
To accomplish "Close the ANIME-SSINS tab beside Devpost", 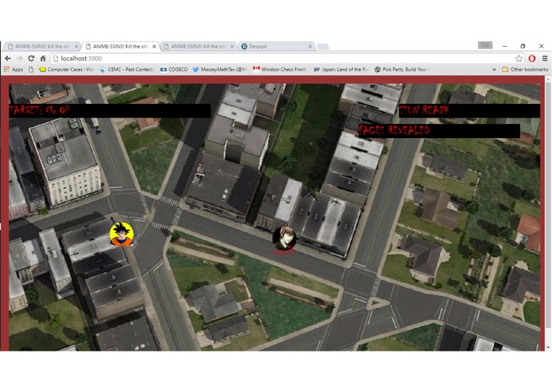I will pos(232,46).
